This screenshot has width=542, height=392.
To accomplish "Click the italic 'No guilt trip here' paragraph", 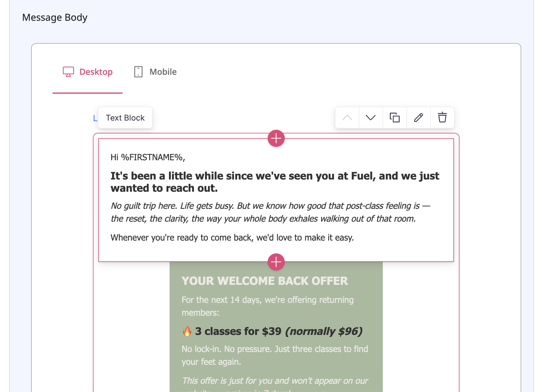I will [270, 212].
